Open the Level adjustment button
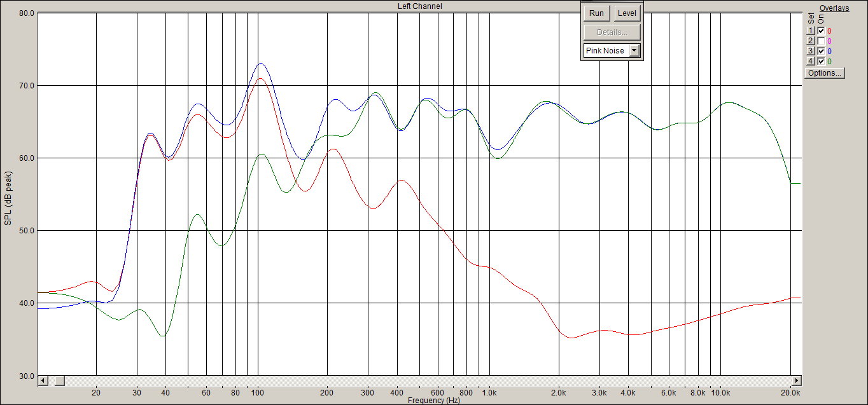868x405 pixels. point(627,13)
